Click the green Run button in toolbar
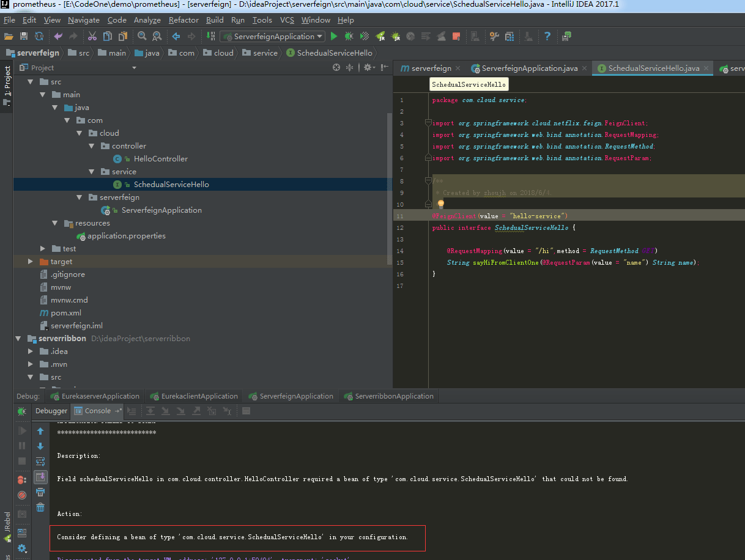745x560 pixels. (x=334, y=37)
